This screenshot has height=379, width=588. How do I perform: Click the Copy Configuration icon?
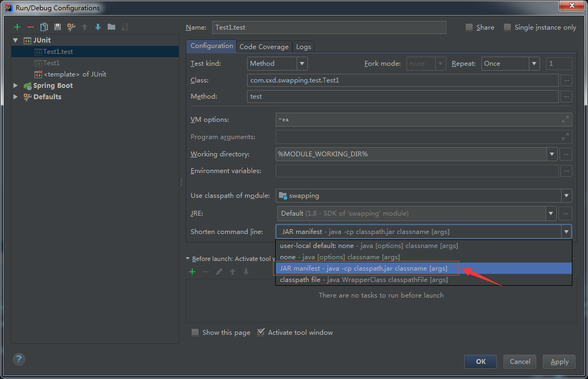point(44,27)
